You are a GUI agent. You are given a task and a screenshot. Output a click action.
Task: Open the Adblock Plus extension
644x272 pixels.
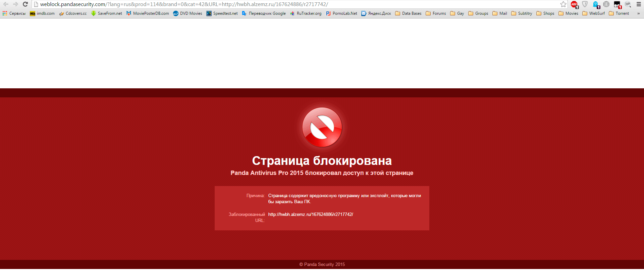point(574,4)
